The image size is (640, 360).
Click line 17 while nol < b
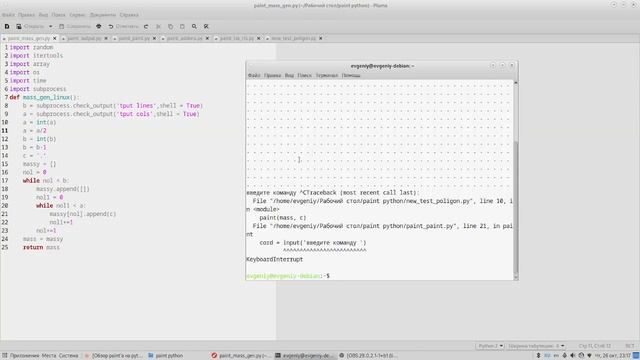point(46,180)
